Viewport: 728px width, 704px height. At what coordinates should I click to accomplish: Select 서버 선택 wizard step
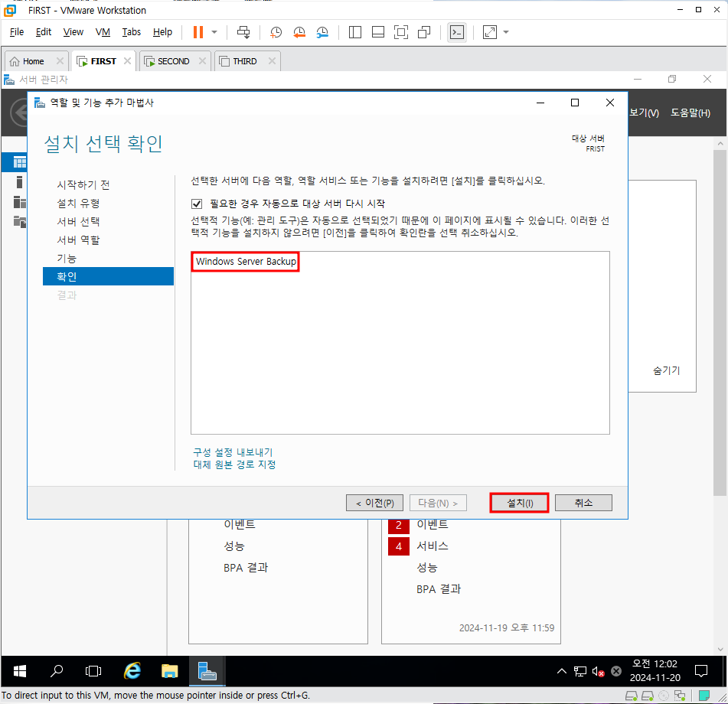point(78,221)
